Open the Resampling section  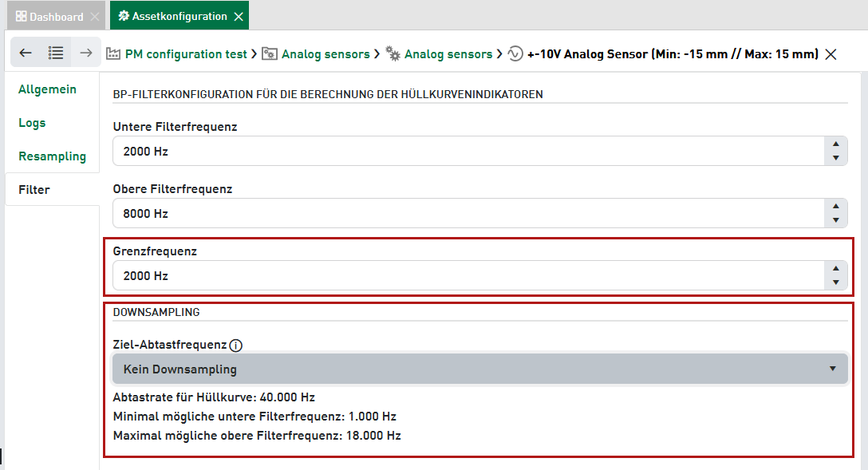52,156
